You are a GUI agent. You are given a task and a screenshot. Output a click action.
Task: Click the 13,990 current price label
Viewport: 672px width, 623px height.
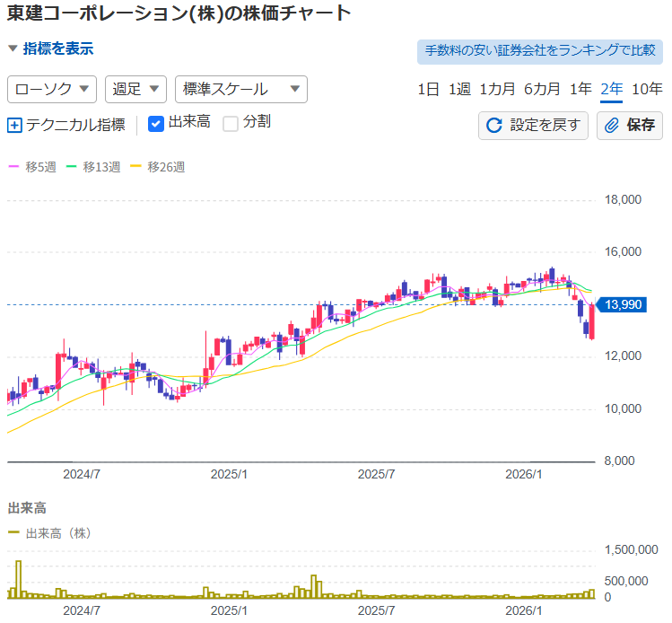pyautogui.click(x=624, y=305)
